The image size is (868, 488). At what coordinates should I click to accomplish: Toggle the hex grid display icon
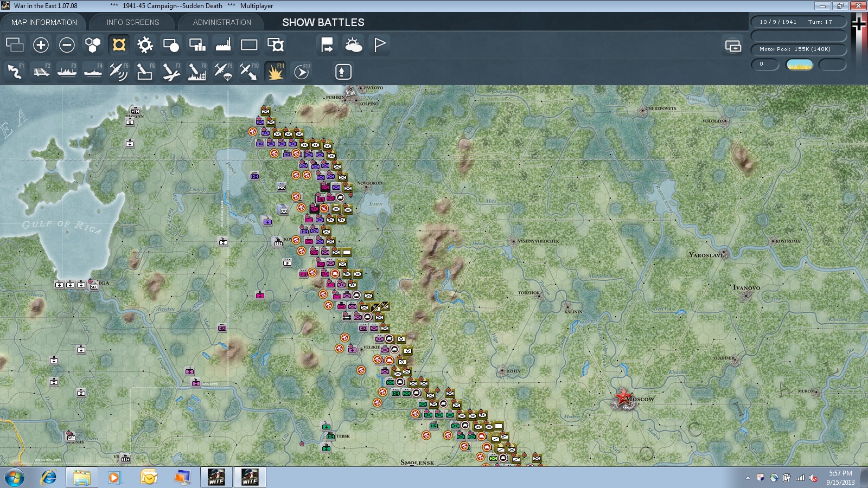point(93,45)
